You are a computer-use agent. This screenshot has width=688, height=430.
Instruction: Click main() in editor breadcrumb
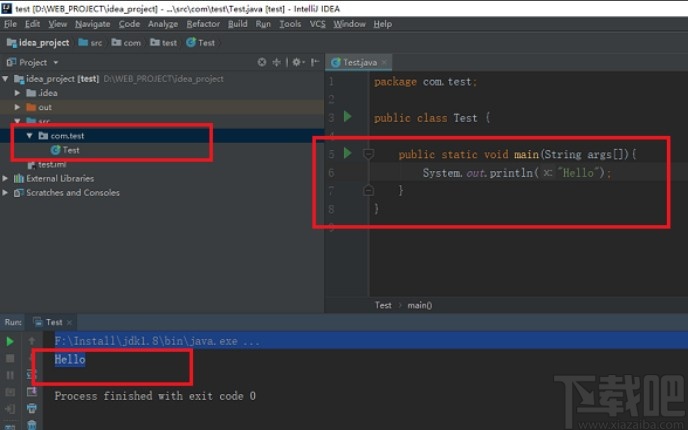(419, 305)
